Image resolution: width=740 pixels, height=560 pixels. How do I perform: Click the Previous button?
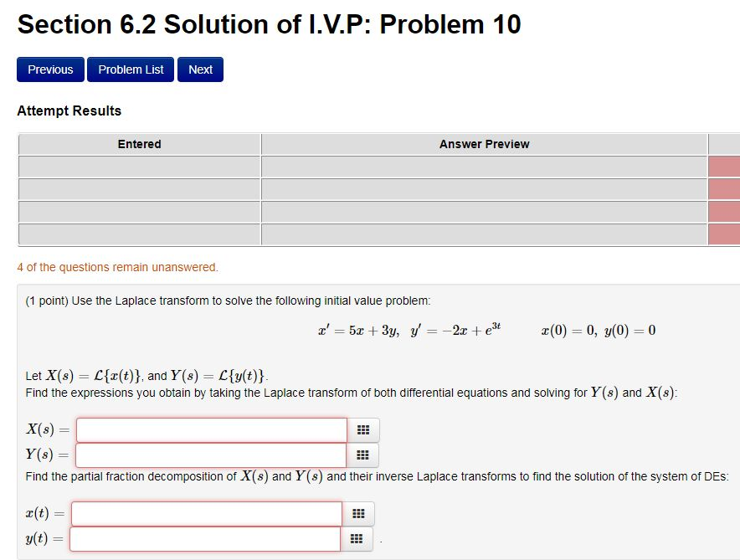tap(49, 69)
